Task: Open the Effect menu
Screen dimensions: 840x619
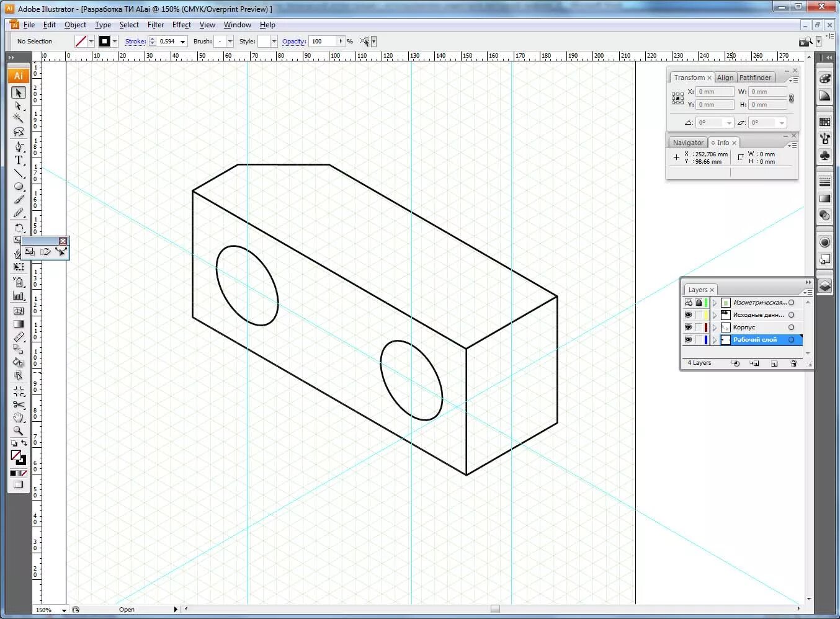Action: [x=181, y=25]
